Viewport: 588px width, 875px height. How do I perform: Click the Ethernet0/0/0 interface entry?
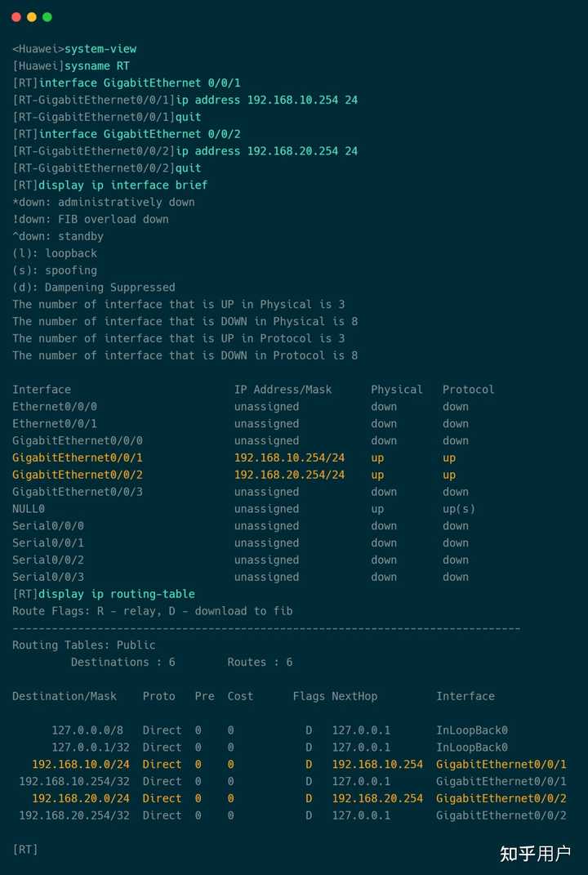pyautogui.click(x=54, y=407)
